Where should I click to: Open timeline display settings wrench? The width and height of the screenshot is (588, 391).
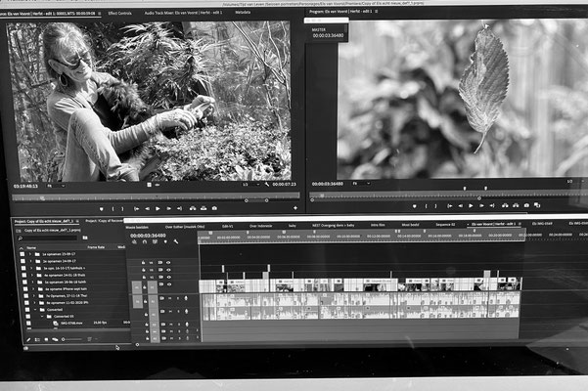175,242
